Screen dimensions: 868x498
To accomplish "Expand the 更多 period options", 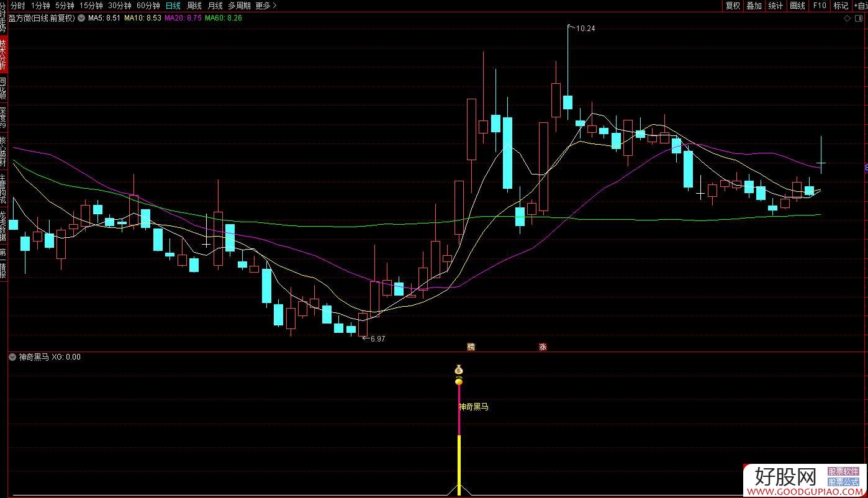I will point(266,6).
